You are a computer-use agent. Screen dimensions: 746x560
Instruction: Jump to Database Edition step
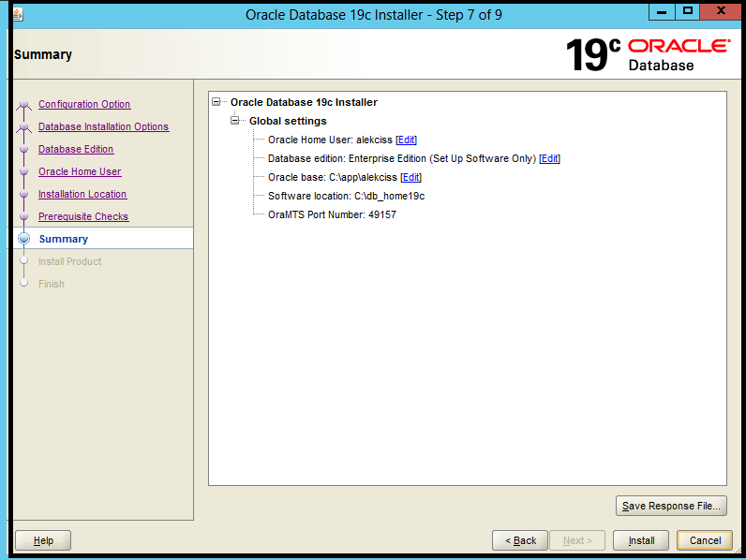pyautogui.click(x=76, y=149)
